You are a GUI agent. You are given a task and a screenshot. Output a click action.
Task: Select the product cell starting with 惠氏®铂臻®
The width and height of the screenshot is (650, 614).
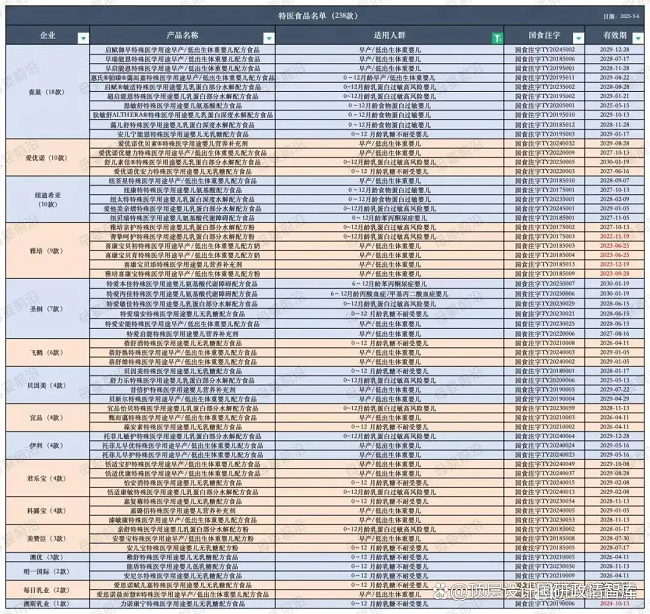tap(182, 78)
